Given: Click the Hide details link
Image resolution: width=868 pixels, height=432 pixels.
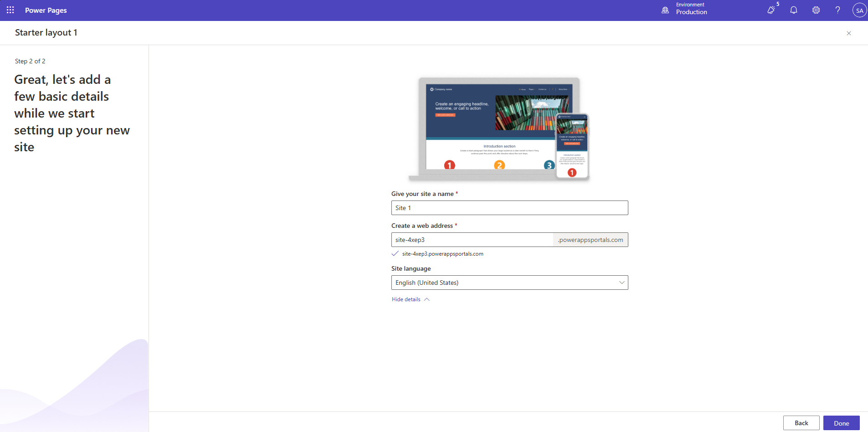Looking at the screenshot, I should coord(406,299).
